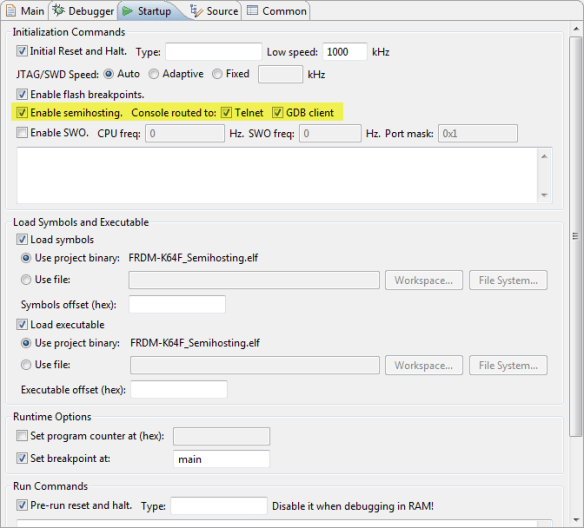Toggle Set breakpoint at checkbox
Viewport: 584px width, 528px height.
tap(22, 458)
